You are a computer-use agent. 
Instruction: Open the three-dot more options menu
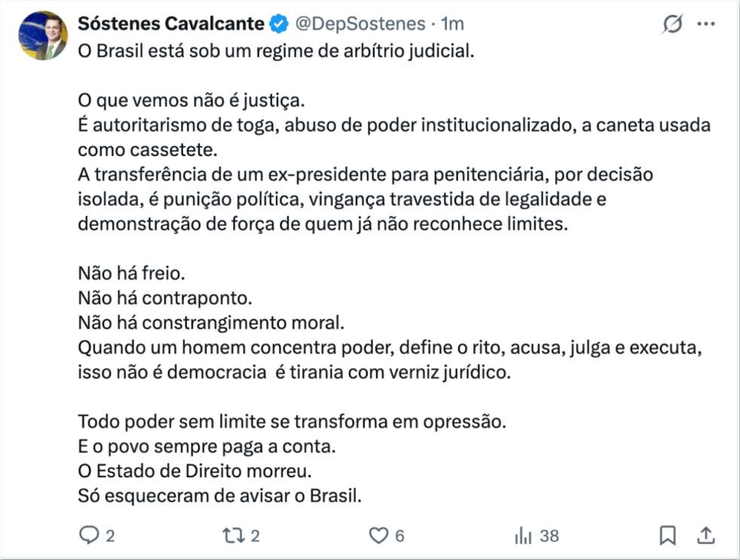pyautogui.click(x=706, y=24)
